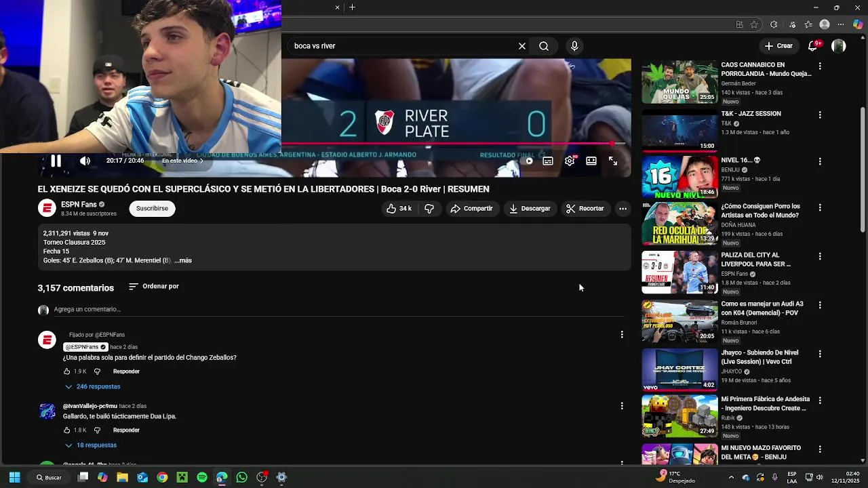Like the video with 34 k thumbs-up
868x488 pixels.
tap(399, 209)
